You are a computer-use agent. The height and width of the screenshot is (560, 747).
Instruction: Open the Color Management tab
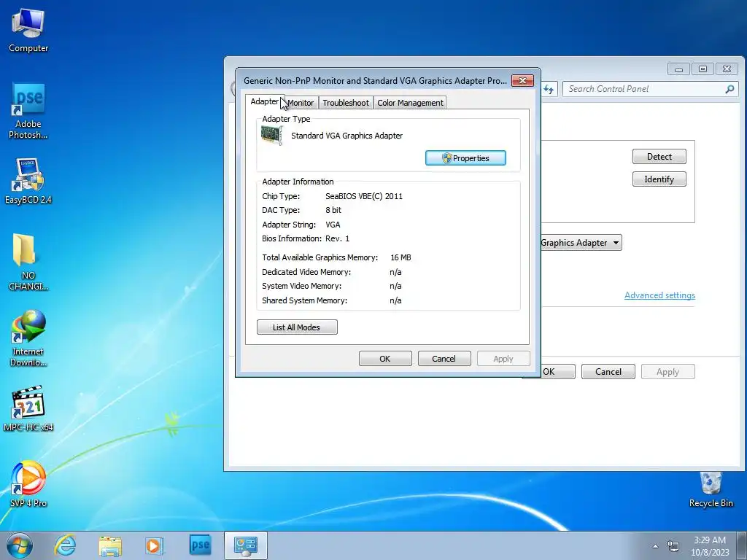pyautogui.click(x=410, y=103)
